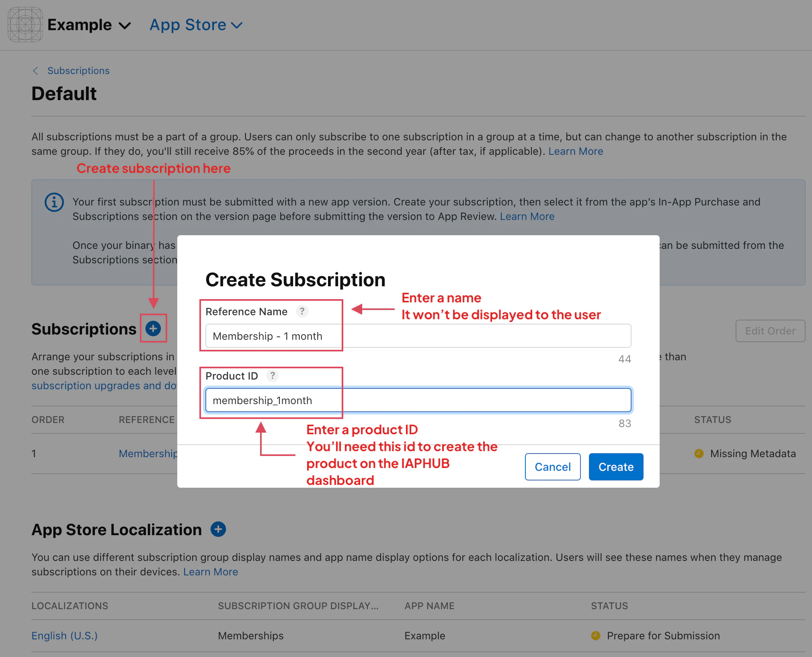Screen dimensions: 812x657
Task: Click the add subscription plus icon
Action: click(153, 328)
